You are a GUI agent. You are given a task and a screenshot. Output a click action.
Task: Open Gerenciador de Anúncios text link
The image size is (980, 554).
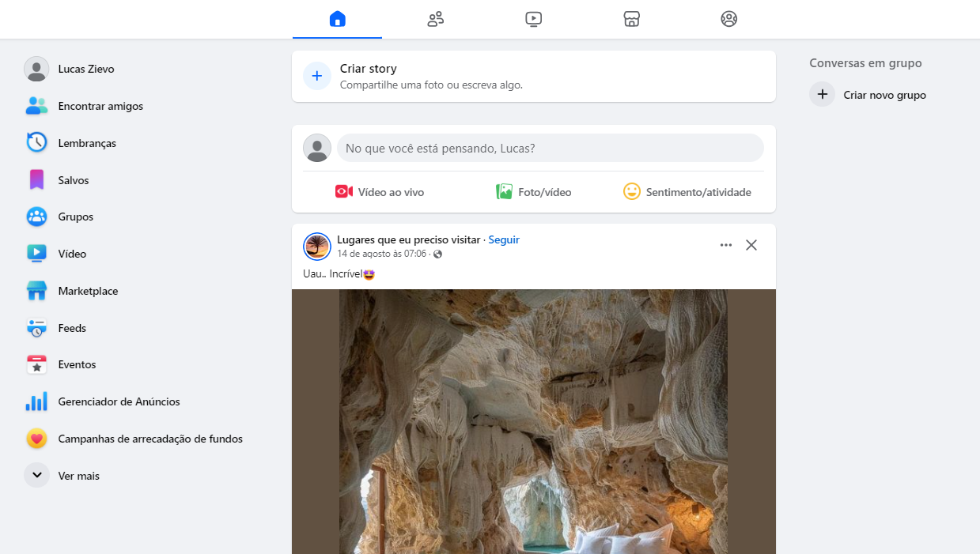pyautogui.click(x=119, y=401)
